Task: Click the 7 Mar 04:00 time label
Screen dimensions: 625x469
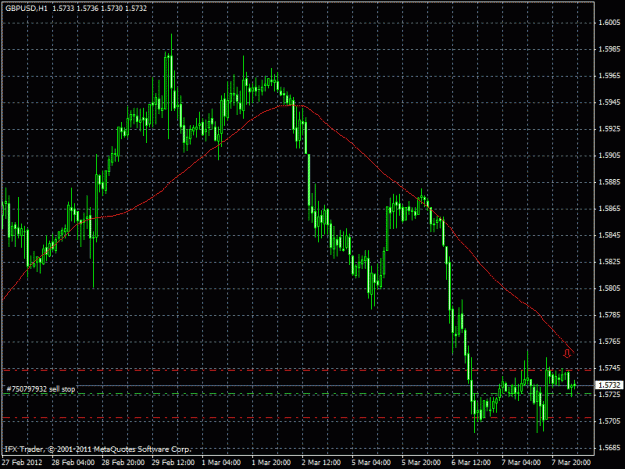Action: tap(521, 462)
